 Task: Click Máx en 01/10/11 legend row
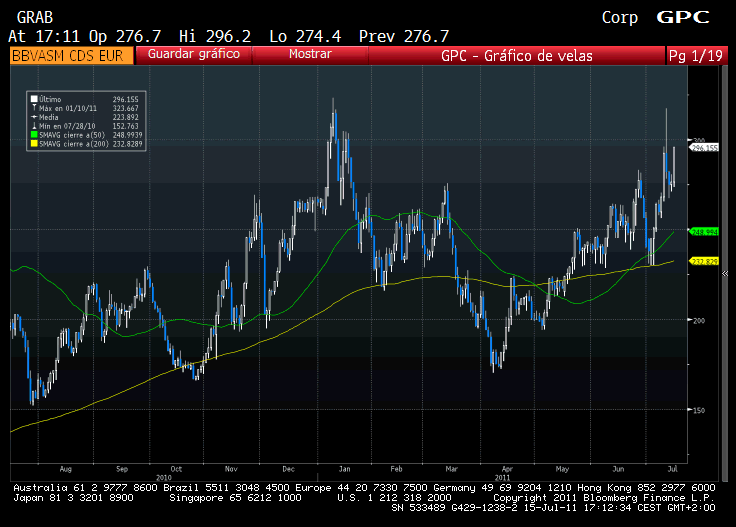coord(85,108)
